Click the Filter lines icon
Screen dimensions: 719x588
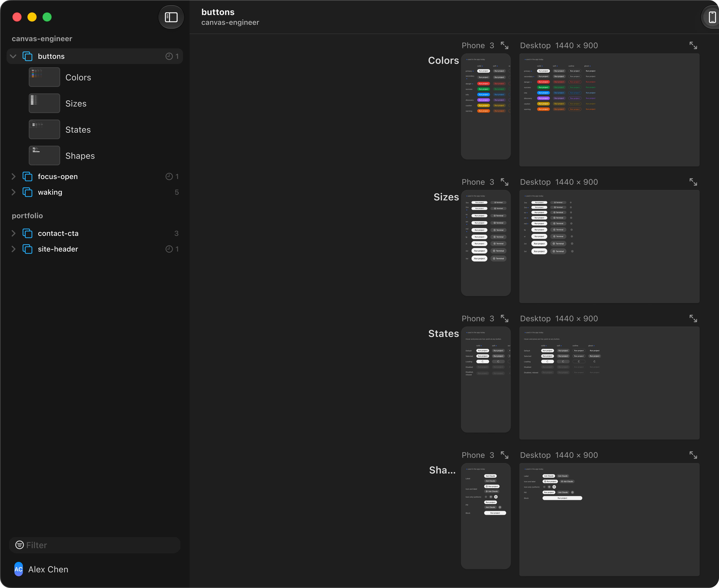click(20, 545)
